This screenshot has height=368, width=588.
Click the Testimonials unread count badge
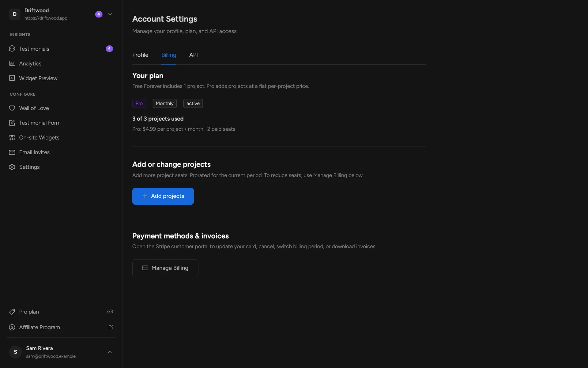pos(109,48)
